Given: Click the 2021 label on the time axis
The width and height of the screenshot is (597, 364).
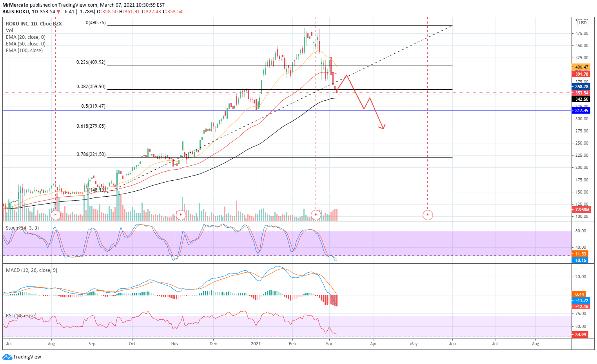Looking at the screenshot, I should (x=256, y=344).
